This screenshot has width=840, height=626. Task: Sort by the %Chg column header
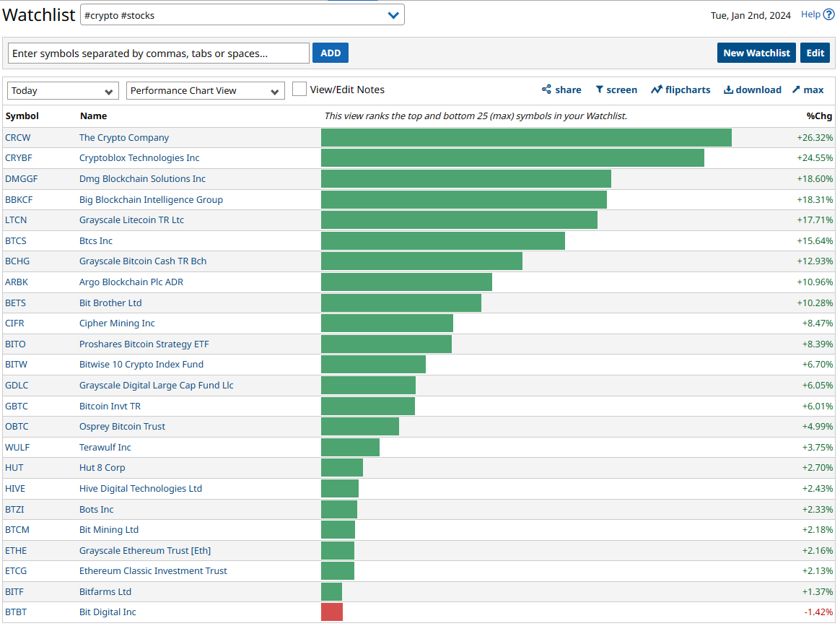(819, 116)
